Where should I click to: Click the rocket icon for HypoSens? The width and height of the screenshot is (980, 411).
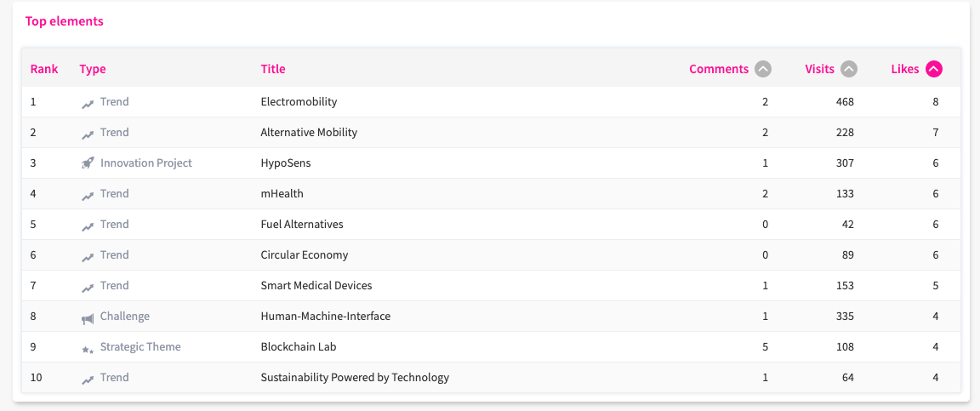(x=88, y=163)
